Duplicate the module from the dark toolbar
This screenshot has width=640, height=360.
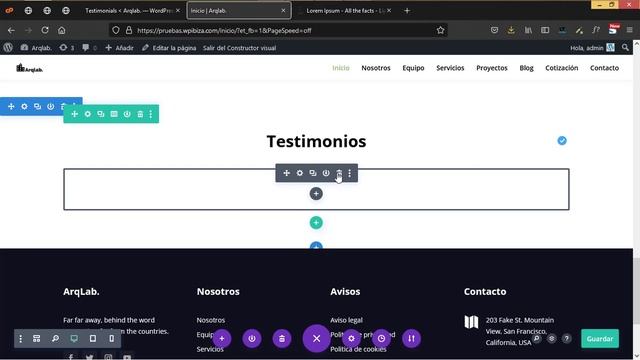[313, 173]
